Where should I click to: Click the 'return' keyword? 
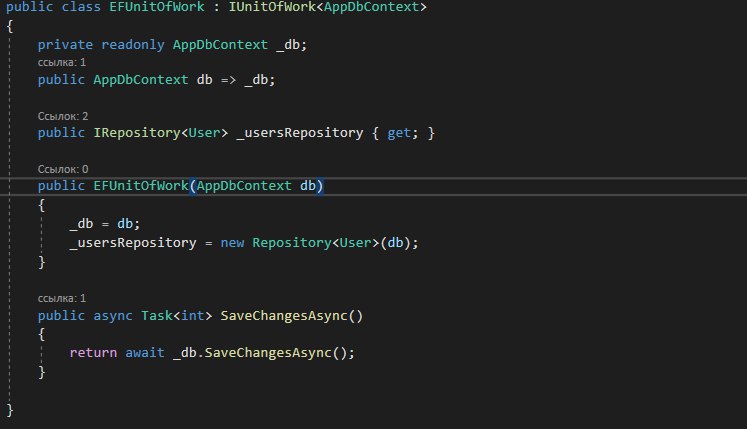pos(93,353)
